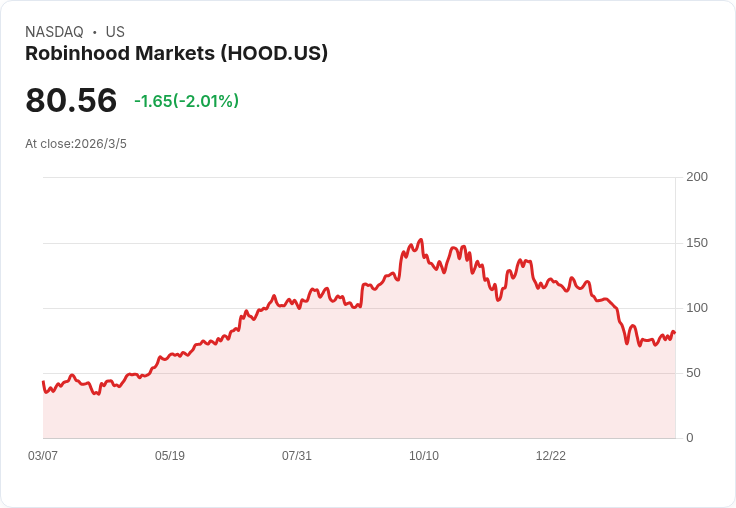736x508 pixels.
Task: Click the 100 y-axis label
Action: [x=697, y=308]
